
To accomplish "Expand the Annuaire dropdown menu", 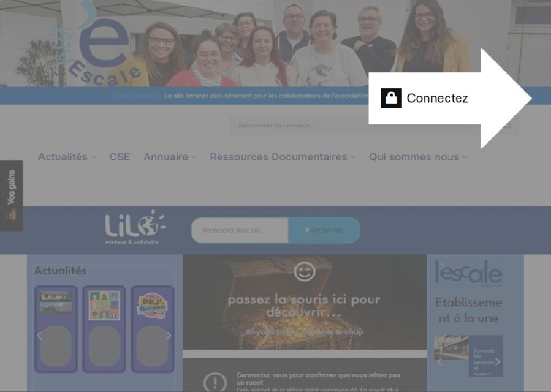I will [x=170, y=157].
